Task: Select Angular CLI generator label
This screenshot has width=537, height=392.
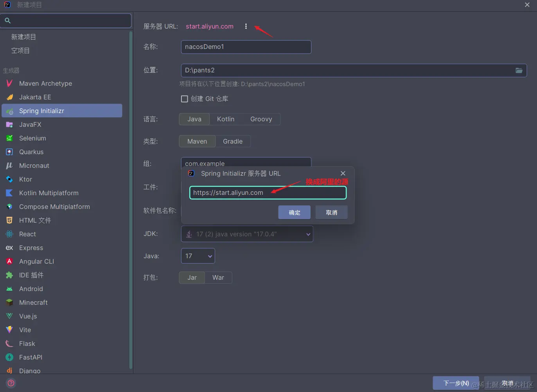Action: click(x=36, y=261)
